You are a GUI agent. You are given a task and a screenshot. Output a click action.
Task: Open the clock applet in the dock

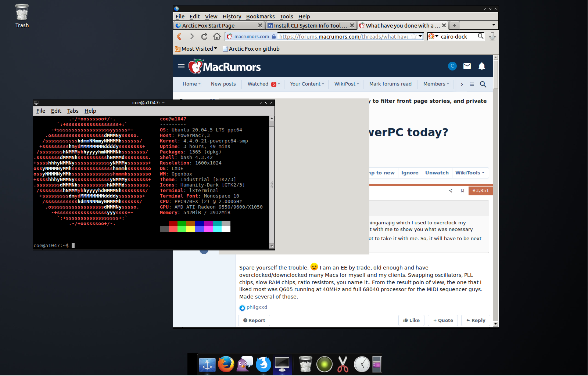point(362,364)
